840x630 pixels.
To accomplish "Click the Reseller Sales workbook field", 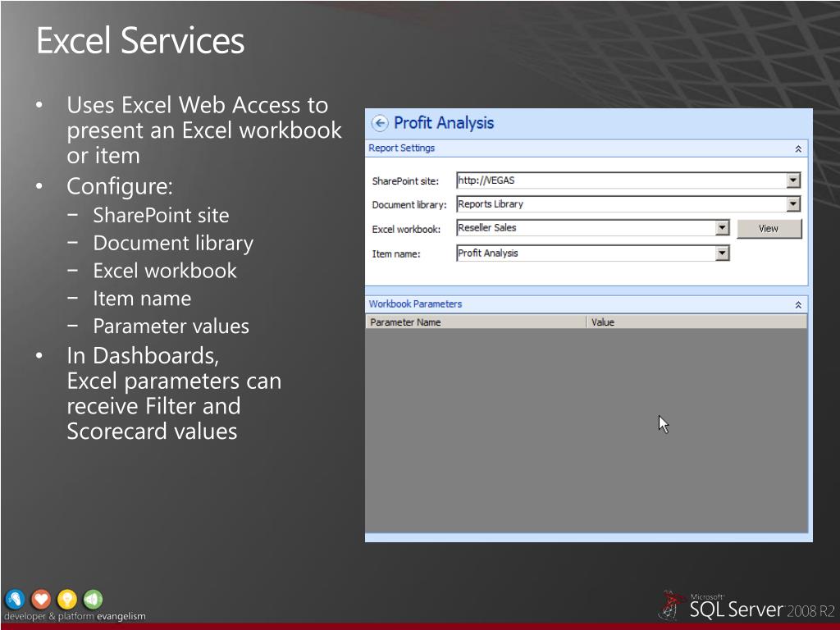I will click(593, 228).
